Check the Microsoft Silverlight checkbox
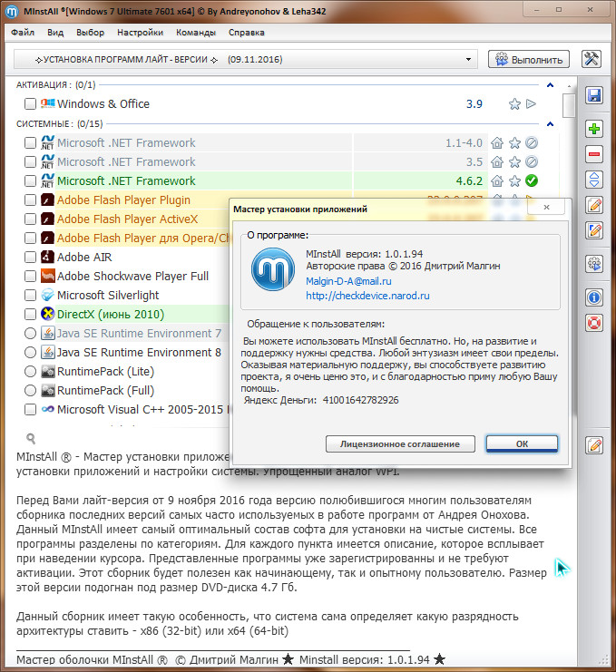Image resolution: width=616 pixels, height=672 pixels. [30, 296]
